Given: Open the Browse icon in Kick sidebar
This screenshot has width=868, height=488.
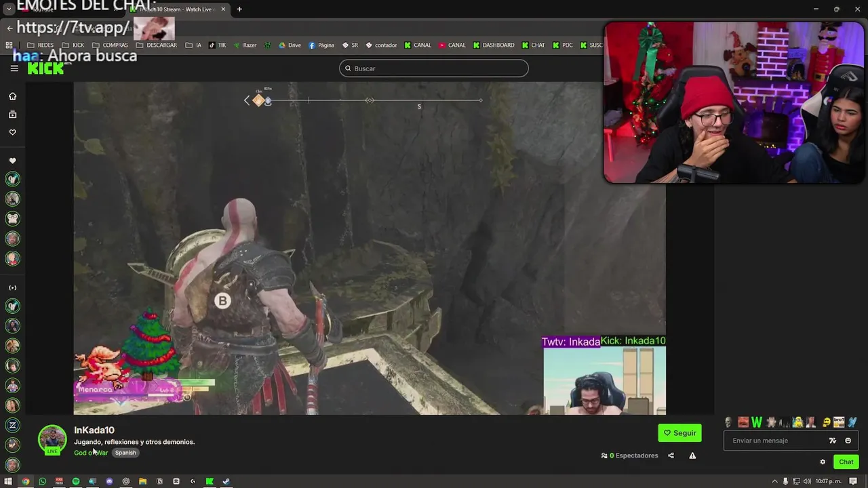Looking at the screenshot, I should [x=12, y=115].
